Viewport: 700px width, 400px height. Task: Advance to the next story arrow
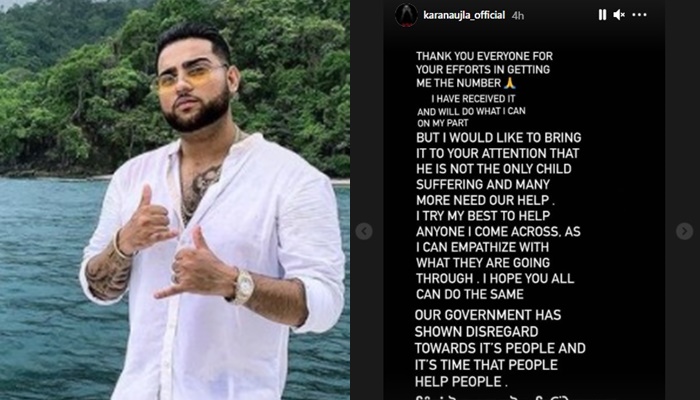684,231
